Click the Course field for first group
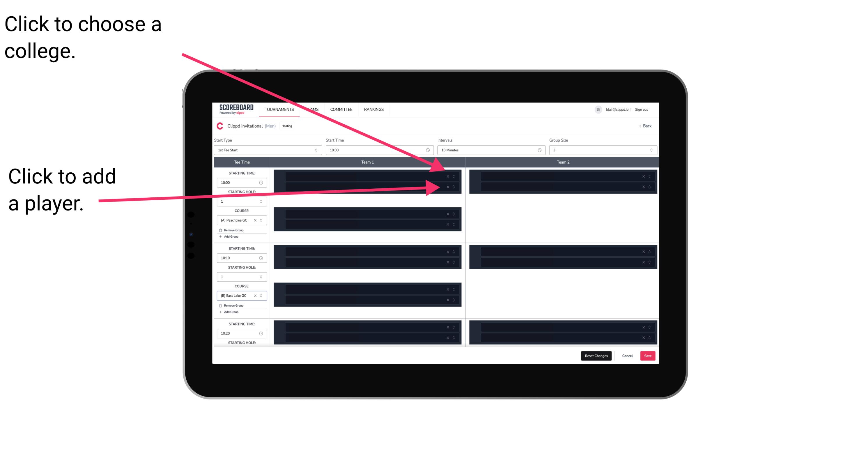The width and height of the screenshot is (868, 467). tap(240, 220)
